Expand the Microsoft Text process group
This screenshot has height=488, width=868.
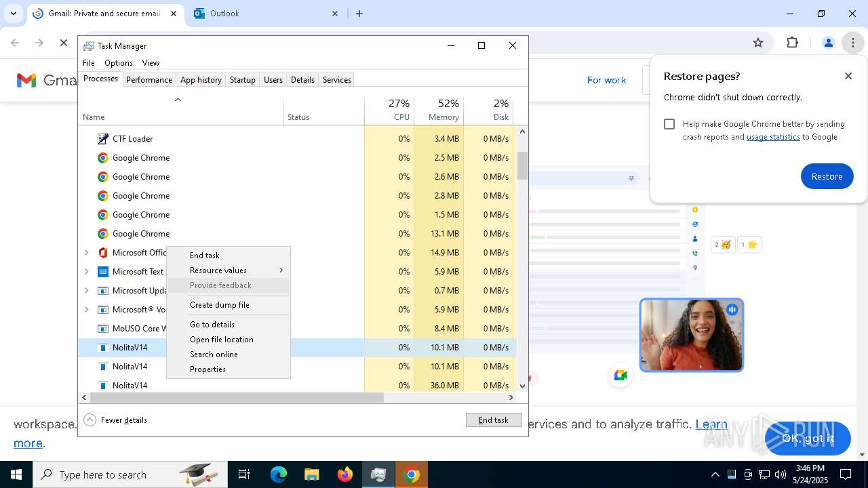pos(86,271)
